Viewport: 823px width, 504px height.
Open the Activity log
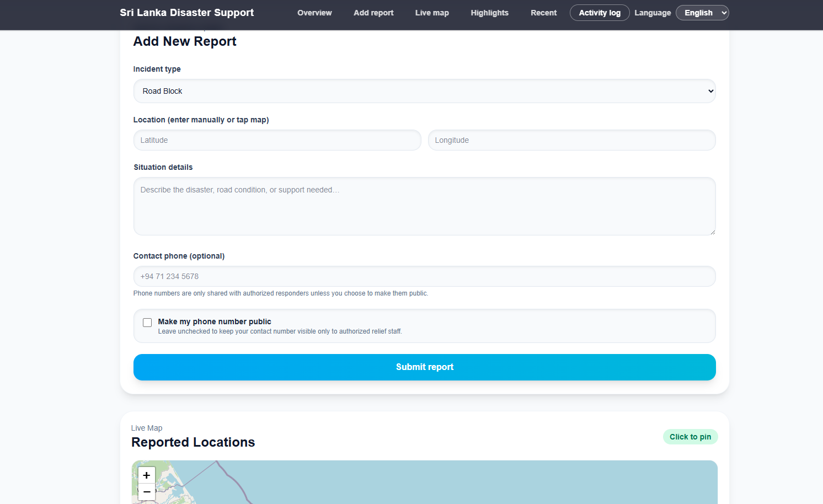click(x=600, y=13)
